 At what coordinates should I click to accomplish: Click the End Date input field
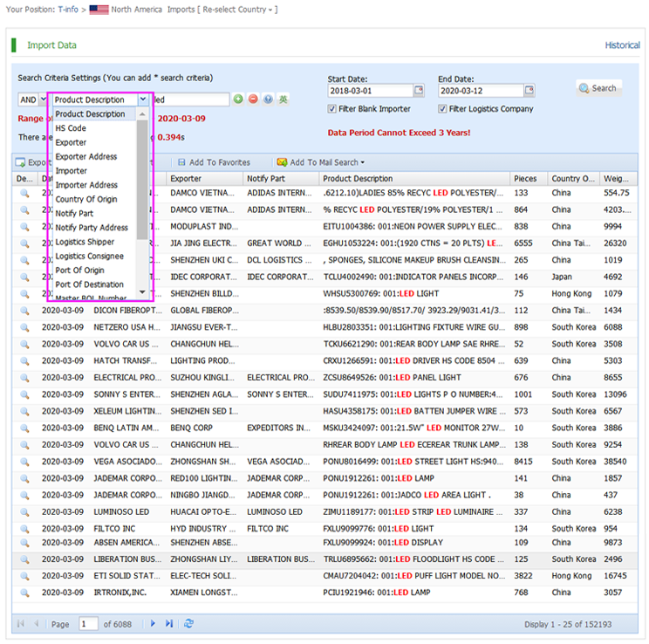481,90
